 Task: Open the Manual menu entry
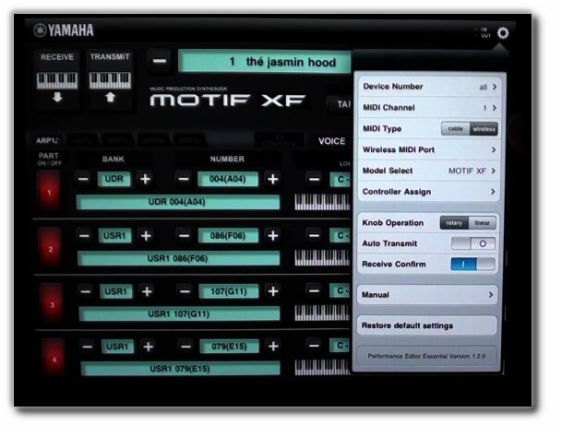tap(427, 295)
